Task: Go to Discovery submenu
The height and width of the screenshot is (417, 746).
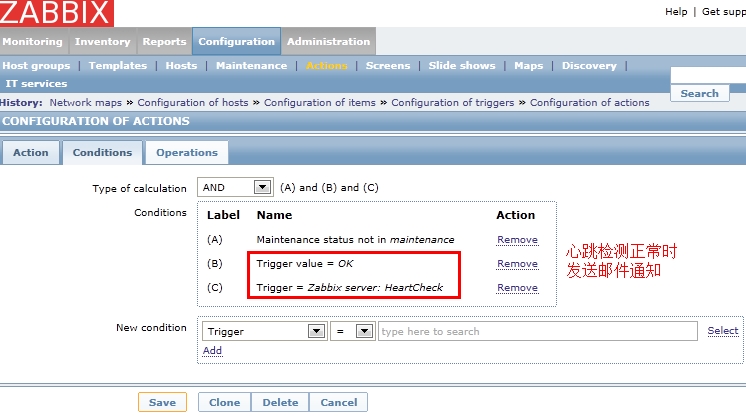Action: [x=589, y=66]
